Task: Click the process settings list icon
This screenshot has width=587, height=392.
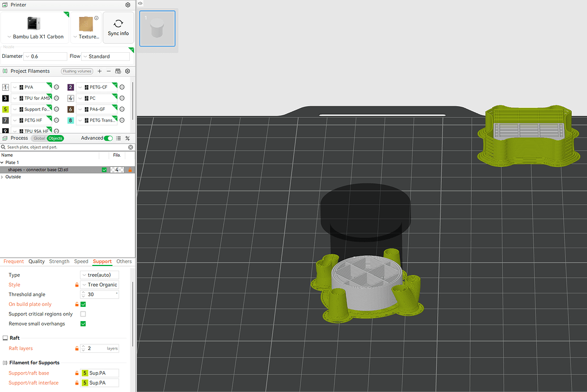Action: tap(119, 138)
